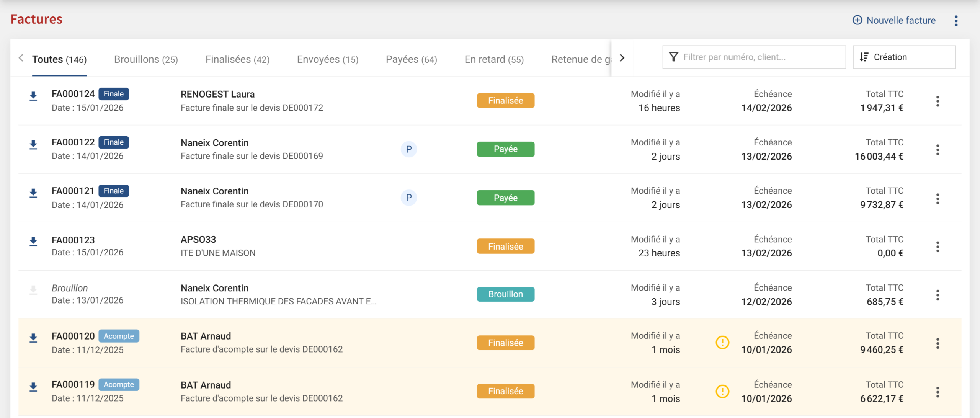Create a Nouvelle facture

pos(894,20)
